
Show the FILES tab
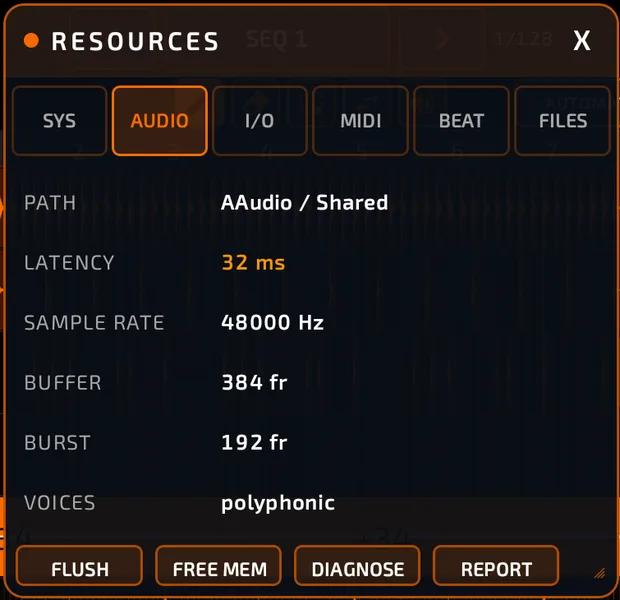(x=562, y=121)
